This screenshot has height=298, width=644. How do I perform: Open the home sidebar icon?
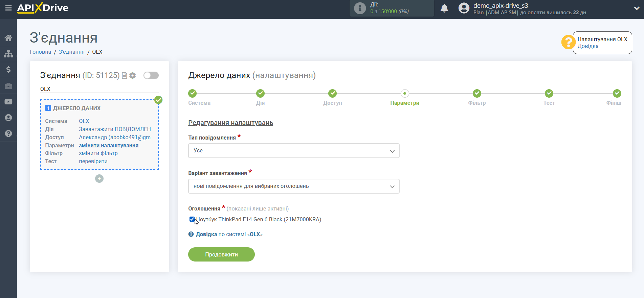tap(8, 38)
